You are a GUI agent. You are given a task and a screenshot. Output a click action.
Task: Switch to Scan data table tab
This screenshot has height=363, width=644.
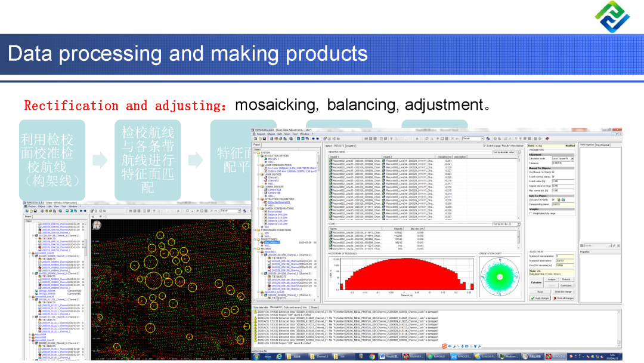261,307
